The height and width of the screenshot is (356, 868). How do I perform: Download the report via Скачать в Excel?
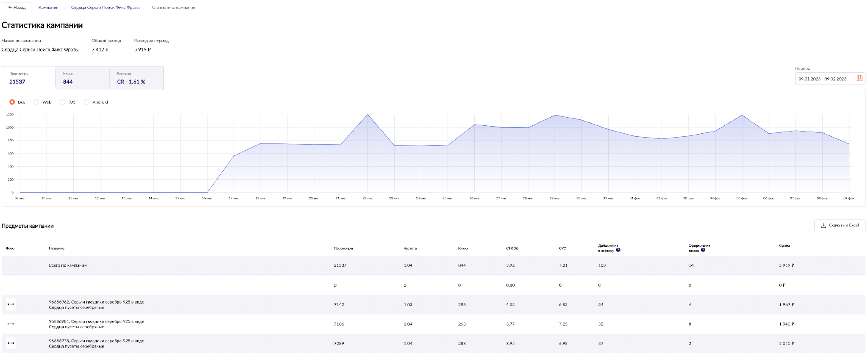coord(839,225)
